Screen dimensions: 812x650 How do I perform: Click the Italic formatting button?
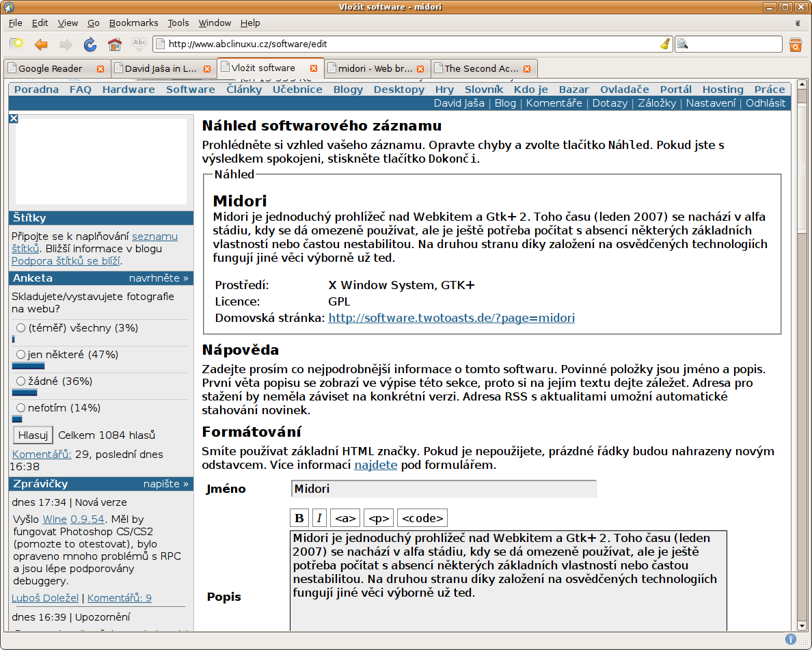tap(319, 518)
